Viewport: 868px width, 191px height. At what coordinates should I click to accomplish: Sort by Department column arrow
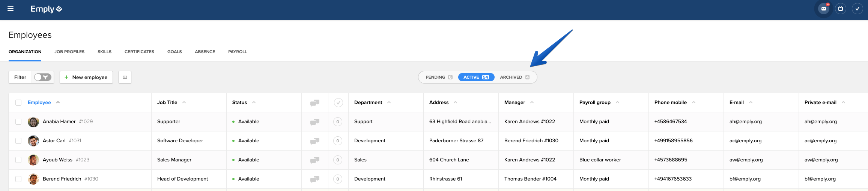389,102
